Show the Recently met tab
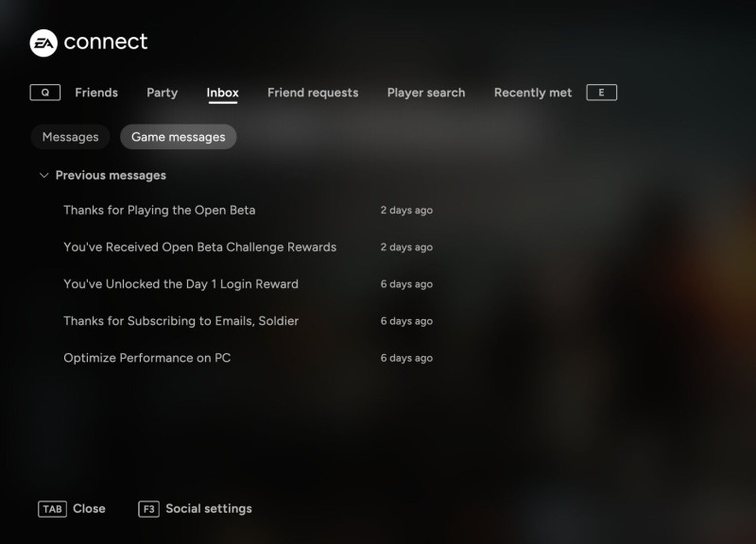Viewport: 756px width, 544px height. (533, 93)
